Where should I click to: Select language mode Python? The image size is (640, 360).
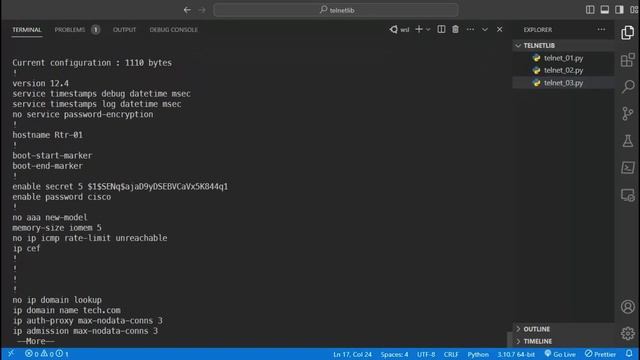[x=478, y=354]
